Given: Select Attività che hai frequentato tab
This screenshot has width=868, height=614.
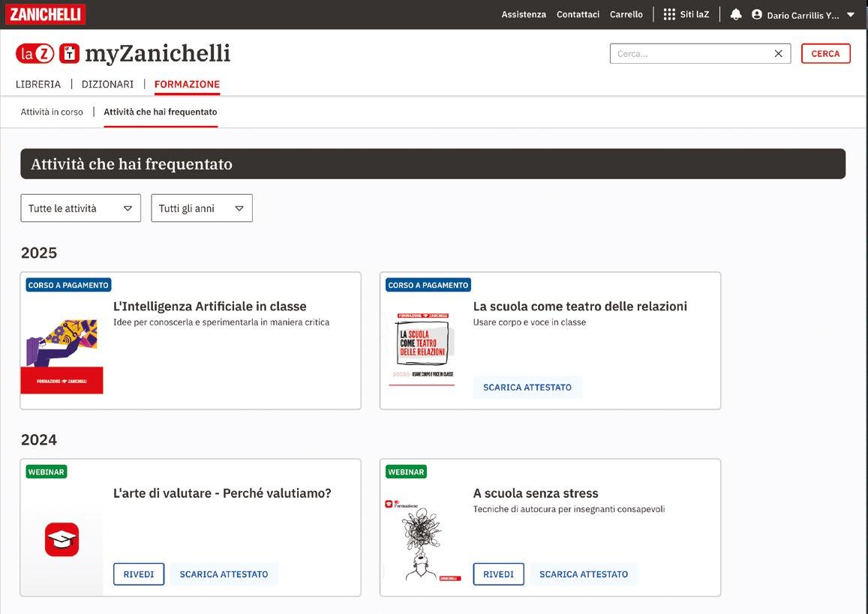Looking at the screenshot, I should click(x=161, y=112).
